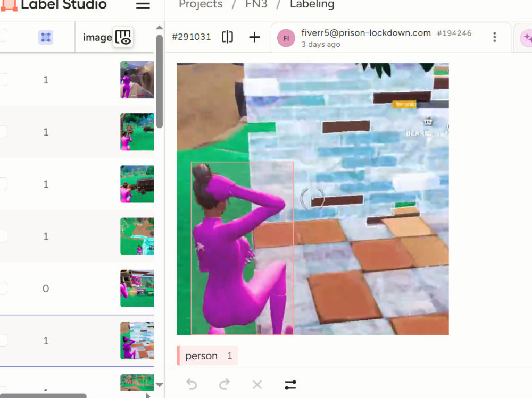Viewport: 532px width, 398px height.
Task: Select the person label
Action: click(x=207, y=355)
